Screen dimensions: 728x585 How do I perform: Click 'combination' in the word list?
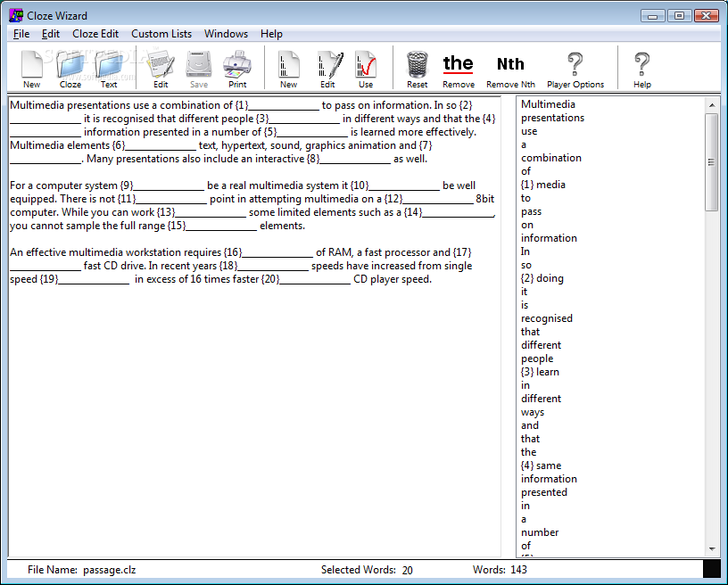(551, 158)
